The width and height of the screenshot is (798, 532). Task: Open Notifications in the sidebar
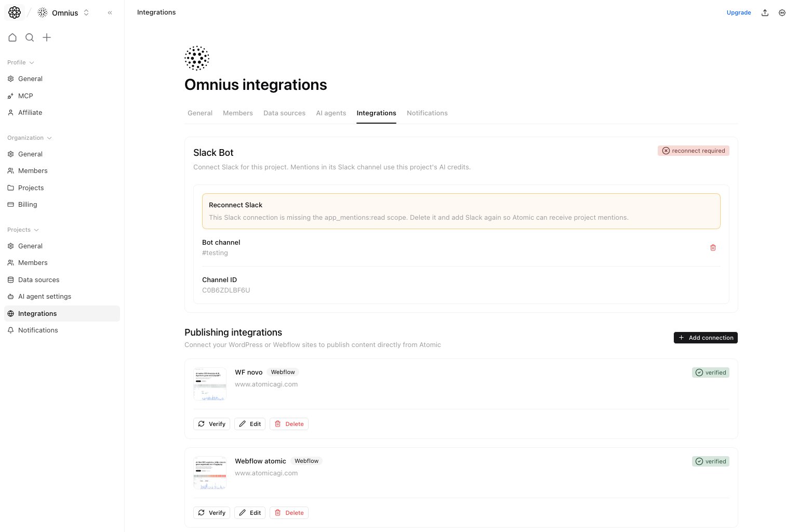pos(62,330)
